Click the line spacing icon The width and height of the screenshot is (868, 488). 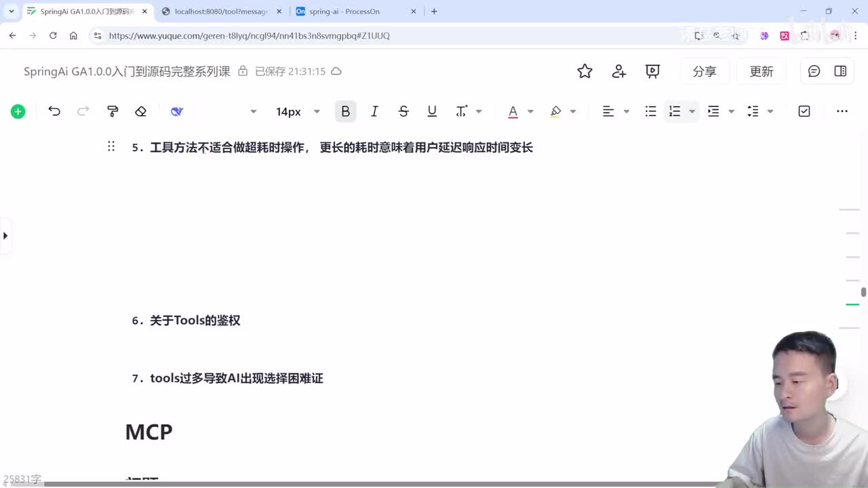(x=753, y=111)
